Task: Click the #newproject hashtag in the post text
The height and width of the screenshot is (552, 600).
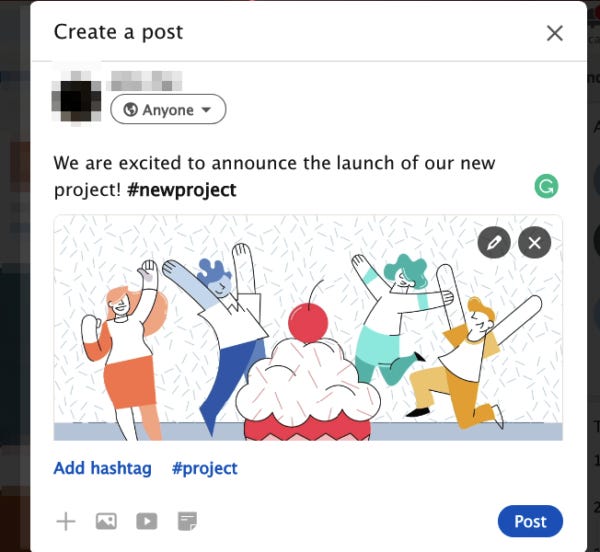Action: tap(182, 190)
